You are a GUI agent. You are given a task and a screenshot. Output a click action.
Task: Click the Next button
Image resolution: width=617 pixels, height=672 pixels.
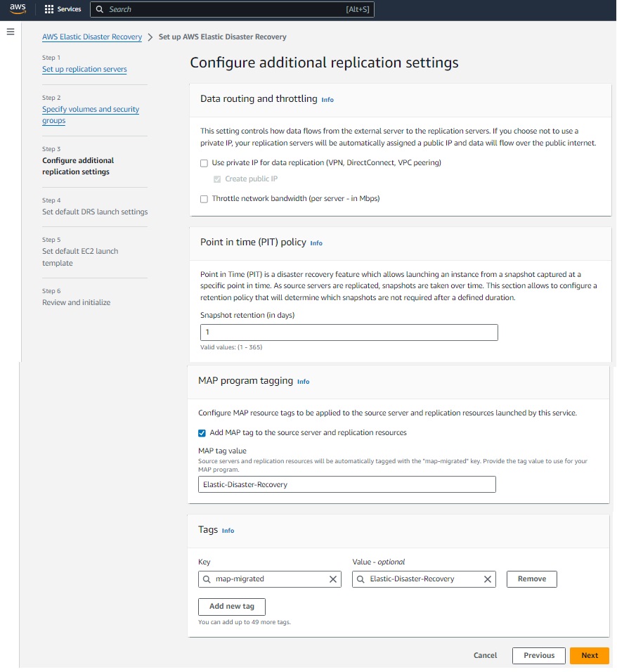[x=589, y=655]
